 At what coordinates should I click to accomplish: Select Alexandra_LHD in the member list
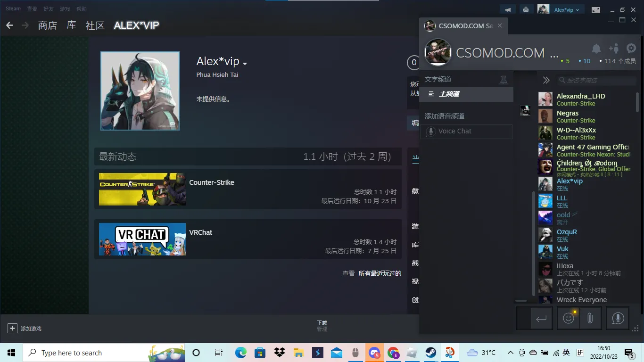(584, 99)
